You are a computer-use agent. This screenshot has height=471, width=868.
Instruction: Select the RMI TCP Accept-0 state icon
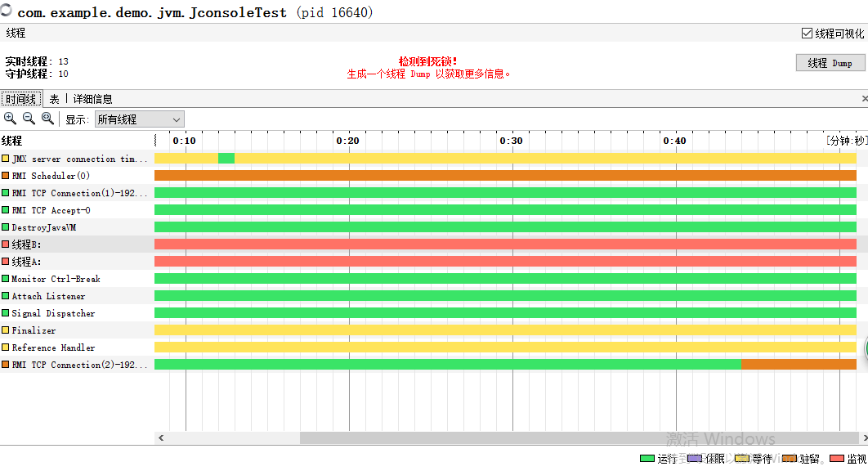5,210
